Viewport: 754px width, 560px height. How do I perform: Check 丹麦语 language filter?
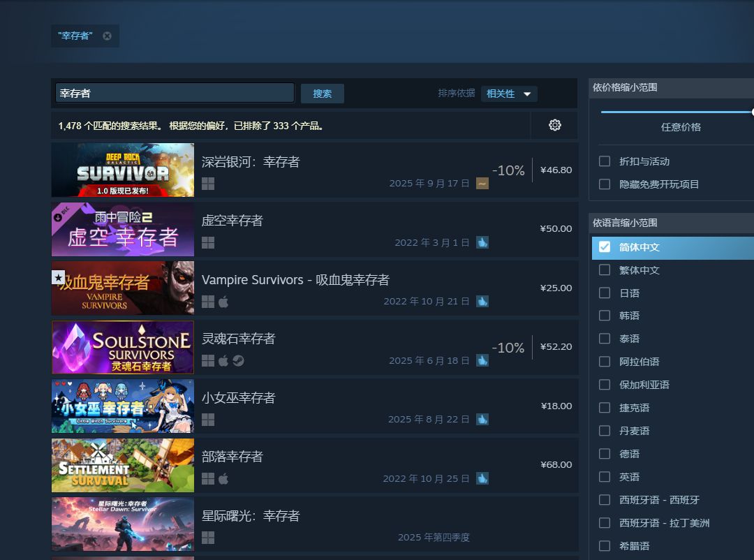(605, 431)
